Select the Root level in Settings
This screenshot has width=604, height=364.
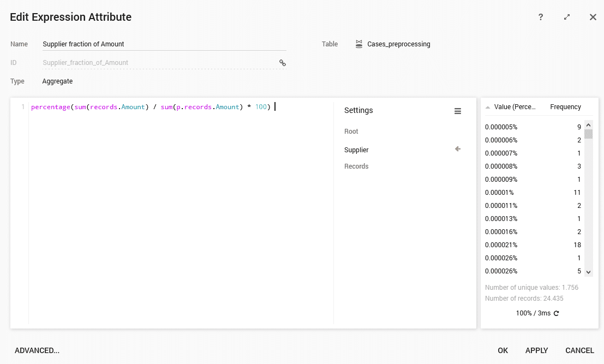351,132
